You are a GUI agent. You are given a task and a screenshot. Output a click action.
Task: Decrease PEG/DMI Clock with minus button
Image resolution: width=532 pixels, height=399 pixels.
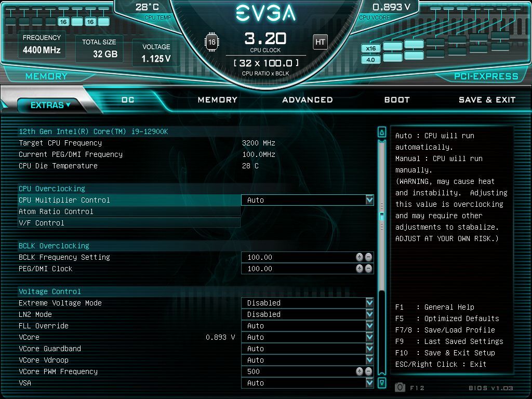368,269
